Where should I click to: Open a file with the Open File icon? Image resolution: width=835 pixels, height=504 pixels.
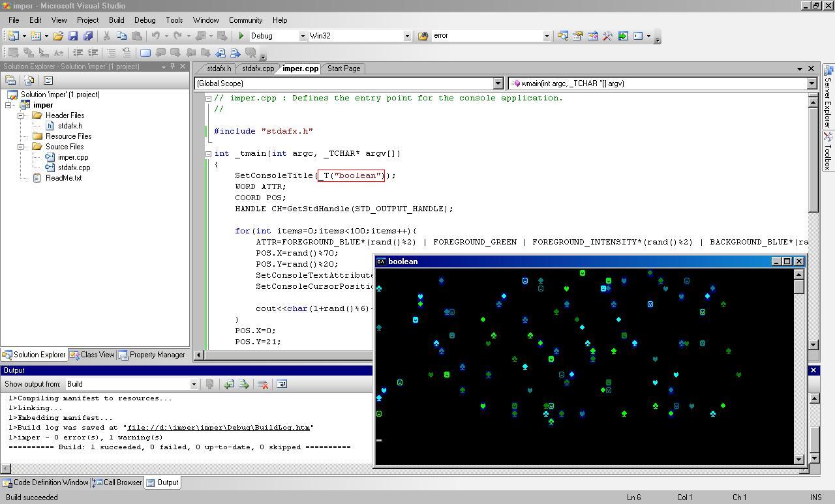click(58, 36)
